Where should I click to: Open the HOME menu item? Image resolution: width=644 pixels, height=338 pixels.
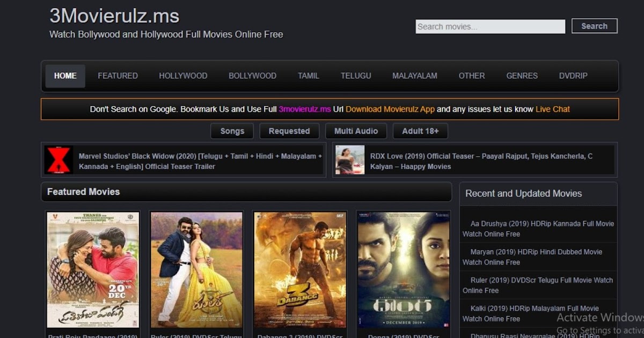point(65,76)
